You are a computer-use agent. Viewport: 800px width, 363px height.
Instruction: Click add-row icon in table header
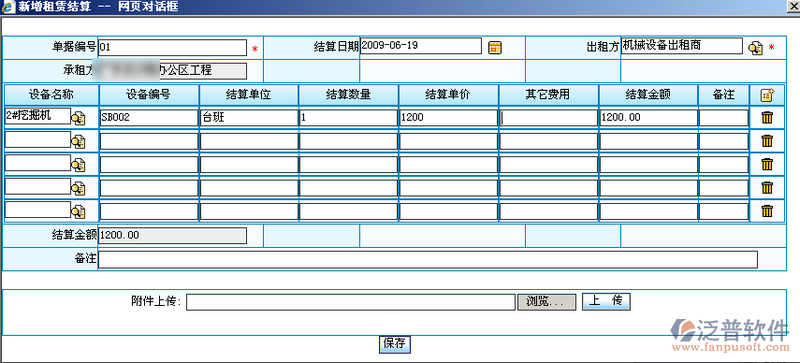point(767,94)
